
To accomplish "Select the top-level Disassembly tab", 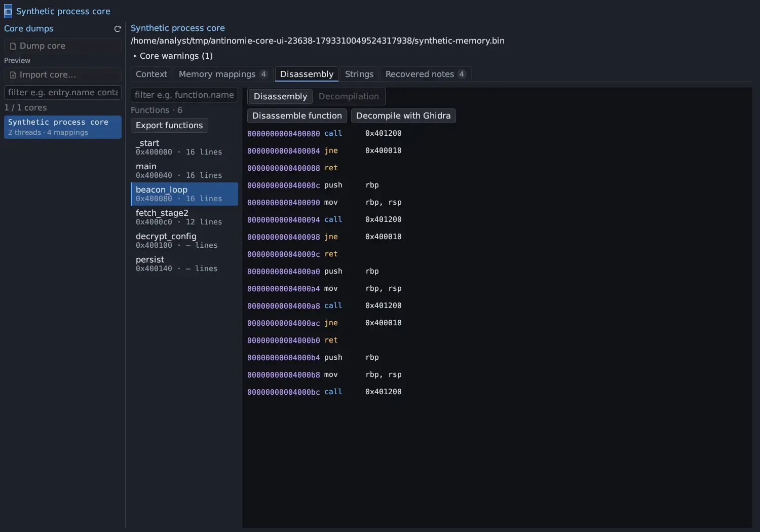I will (307, 74).
